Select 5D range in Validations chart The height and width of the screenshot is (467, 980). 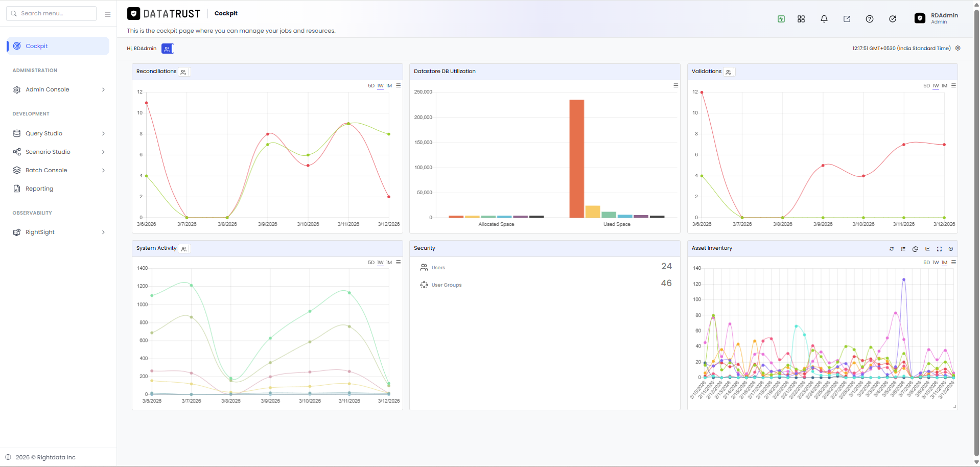[x=926, y=86]
